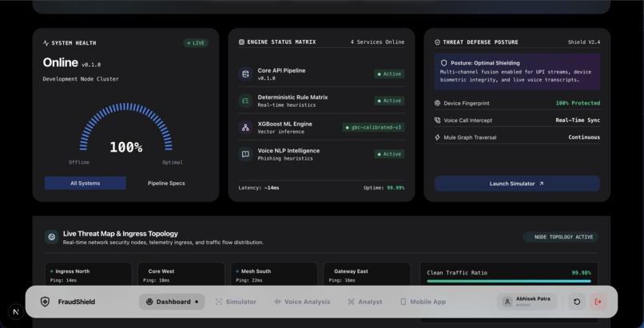
Task: Click the XGBoost ML Engine network icon
Action: pyautogui.click(x=245, y=128)
